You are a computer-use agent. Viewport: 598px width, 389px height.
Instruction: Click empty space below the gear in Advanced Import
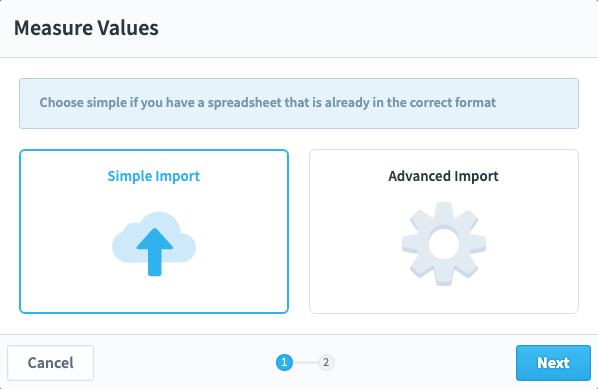tap(444, 301)
